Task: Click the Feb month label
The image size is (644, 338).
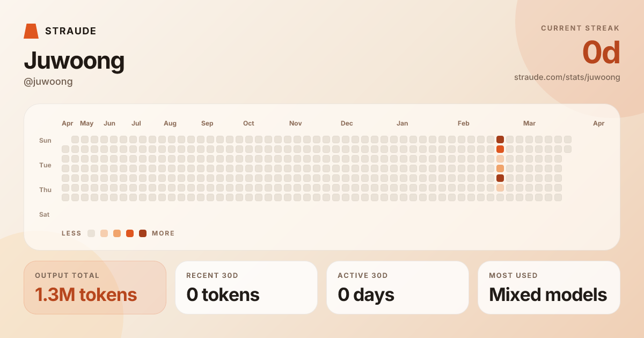Action: click(x=464, y=123)
